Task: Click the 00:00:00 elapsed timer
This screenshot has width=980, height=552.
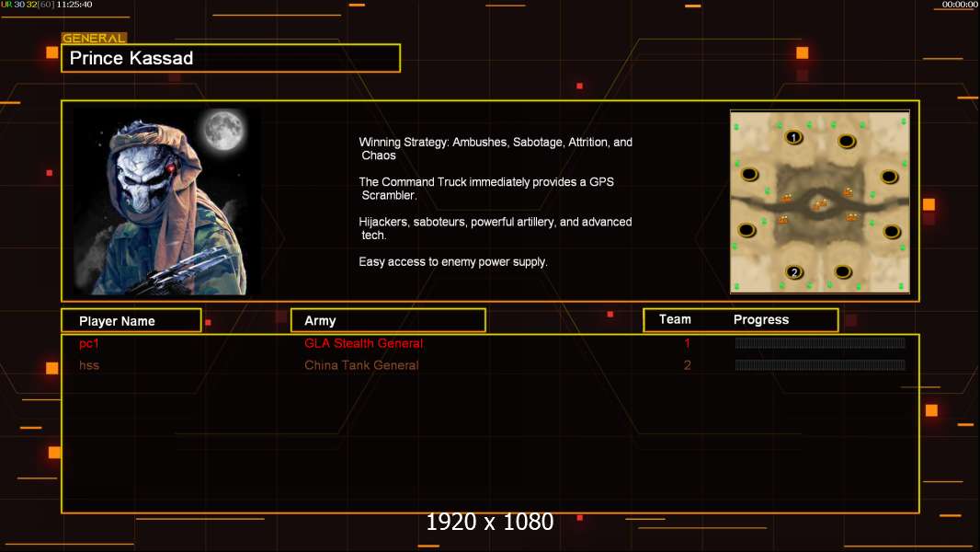Action: (x=960, y=5)
